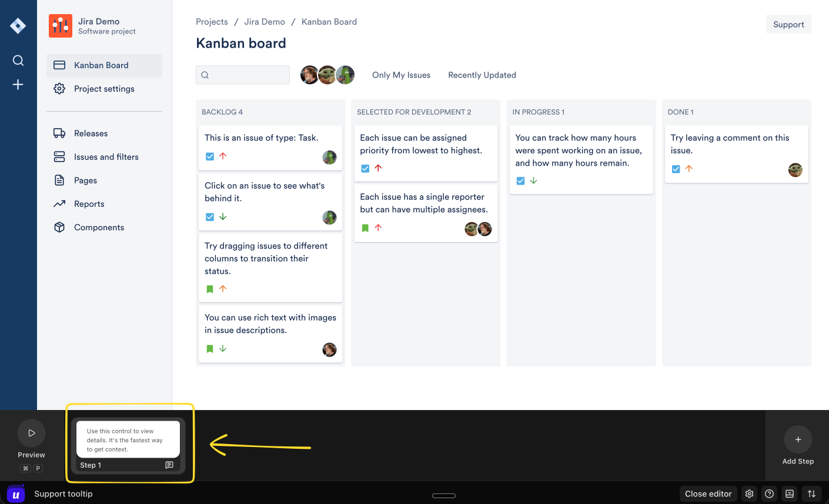Open Kanban Board in the sidebar

coord(104,65)
